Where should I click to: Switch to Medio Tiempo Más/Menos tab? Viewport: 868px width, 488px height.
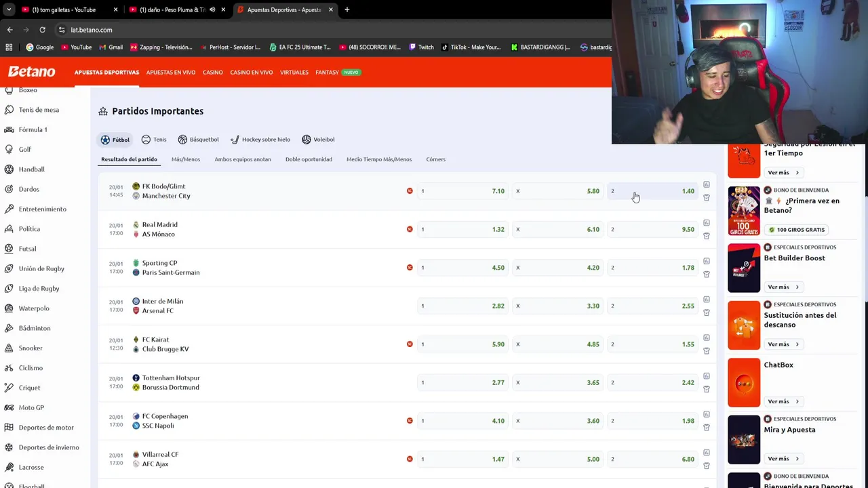(379, 159)
